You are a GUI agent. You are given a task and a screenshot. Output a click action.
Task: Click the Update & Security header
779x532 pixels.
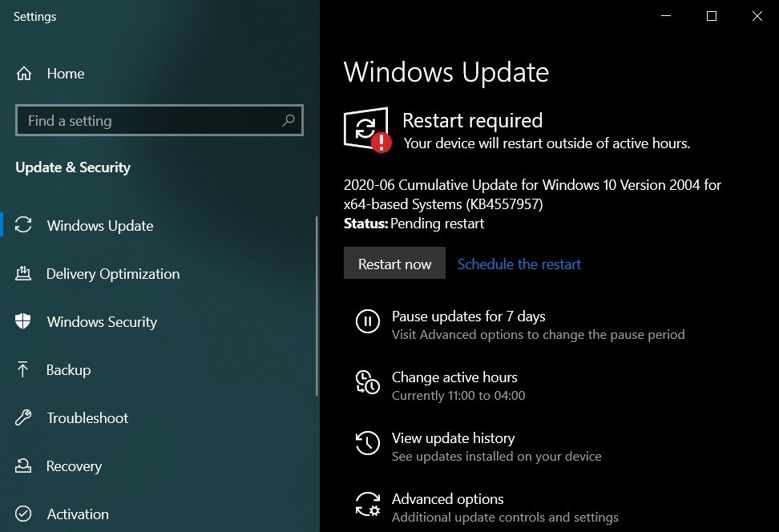click(x=73, y=167)
